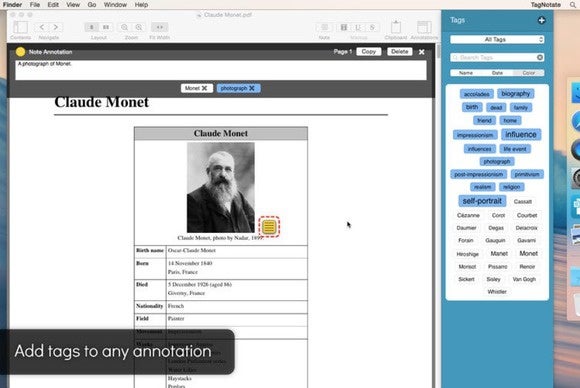Screen dimensions: 580x388
Task: Open the Window menu
Action: pos(115,5)
